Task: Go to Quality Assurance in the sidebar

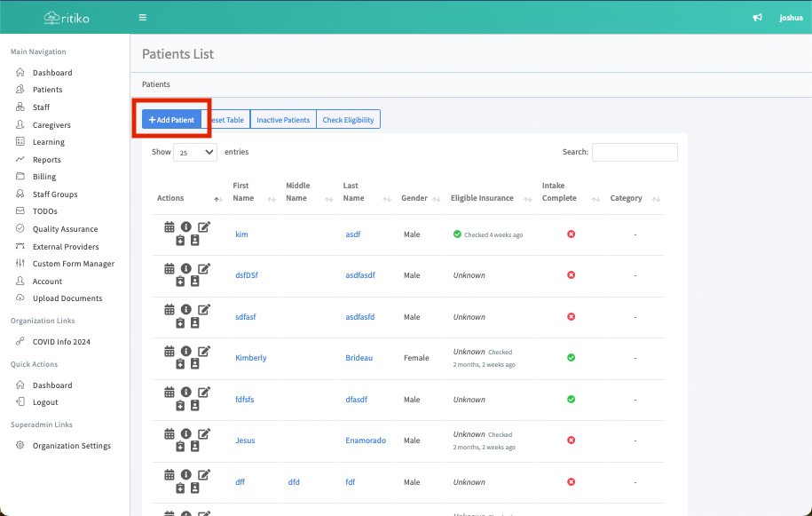Action: tap(65, 229)
